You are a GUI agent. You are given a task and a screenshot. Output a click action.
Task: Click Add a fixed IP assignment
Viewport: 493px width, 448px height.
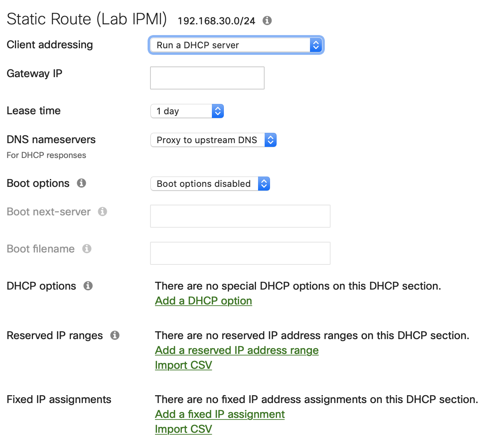[x=219, y=414]
